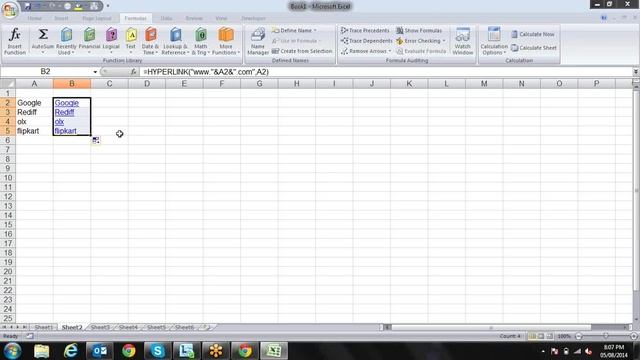The image size is (640, 360).
Task: Open the Insert Function dialog
Action: click(15, 41)
